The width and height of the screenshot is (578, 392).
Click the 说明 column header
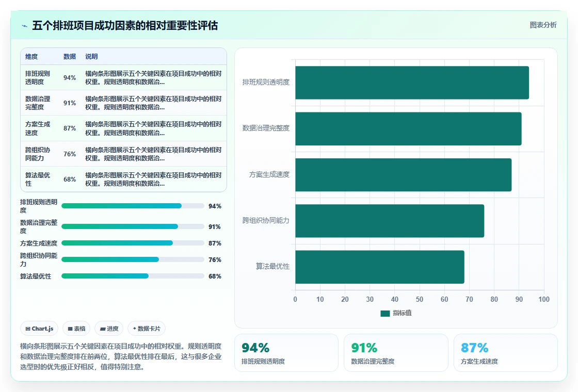91,57
